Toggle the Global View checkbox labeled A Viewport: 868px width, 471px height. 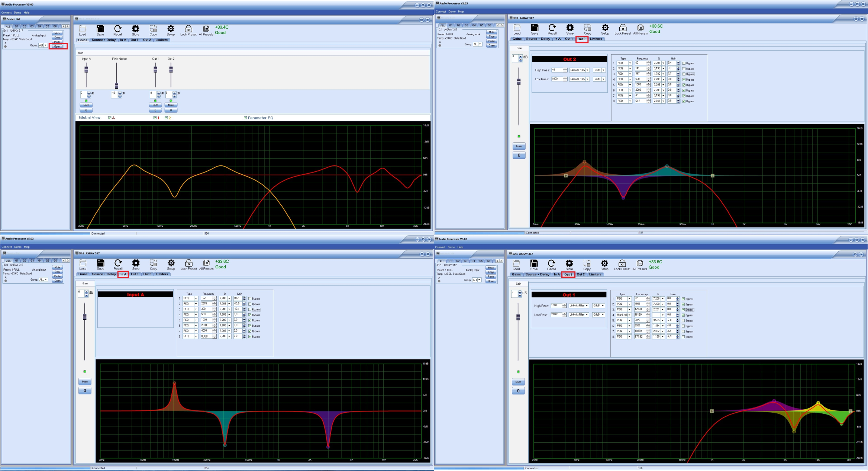(x=110, y=118)
